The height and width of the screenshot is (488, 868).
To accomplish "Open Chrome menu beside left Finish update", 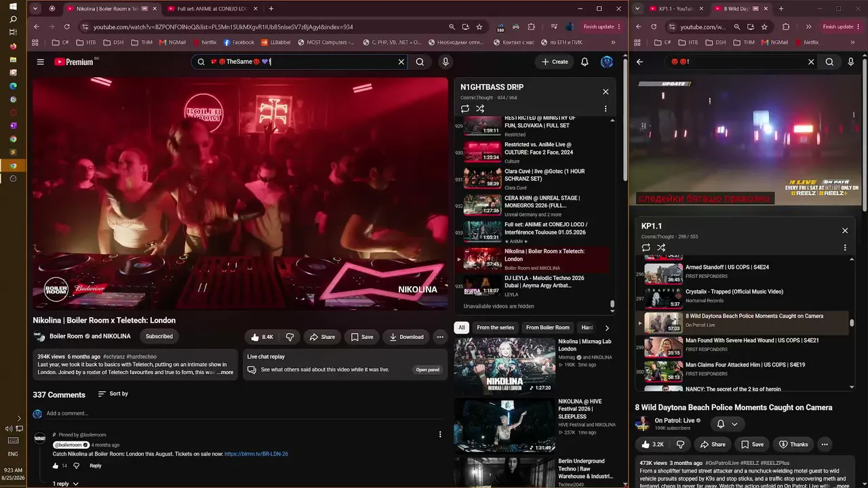I will (x=620, y=26).
